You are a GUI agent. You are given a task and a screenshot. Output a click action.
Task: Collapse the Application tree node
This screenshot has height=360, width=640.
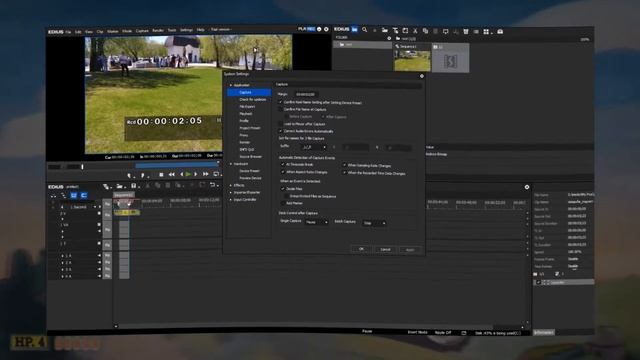[x=231, y=85]
